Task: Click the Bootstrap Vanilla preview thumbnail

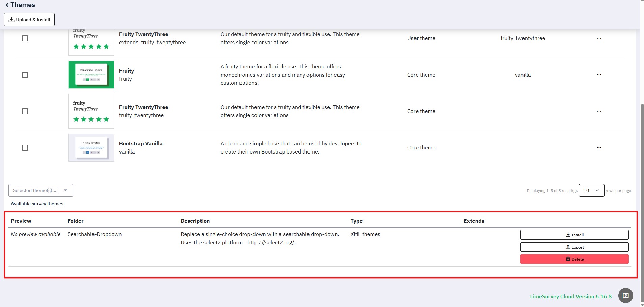Action: (x=91, y=147)
